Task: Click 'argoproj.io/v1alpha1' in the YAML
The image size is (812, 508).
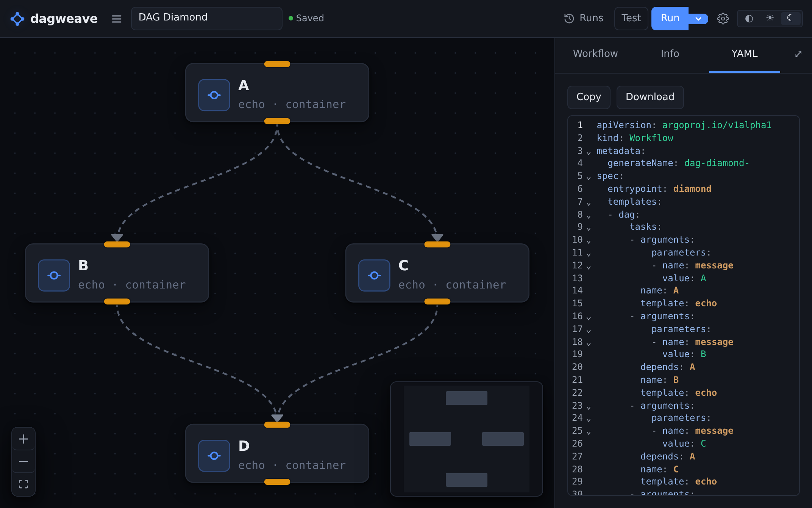Action: click(717, 125)
